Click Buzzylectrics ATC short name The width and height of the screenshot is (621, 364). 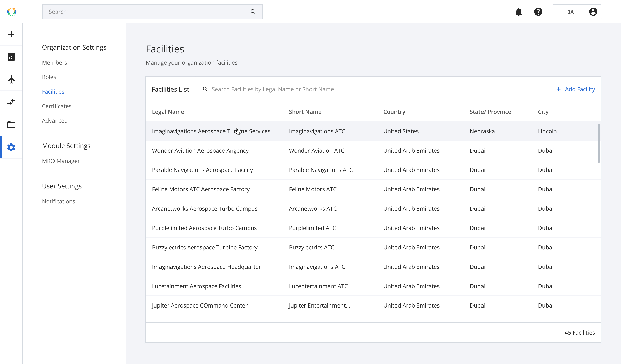click(x=312, y=248)
